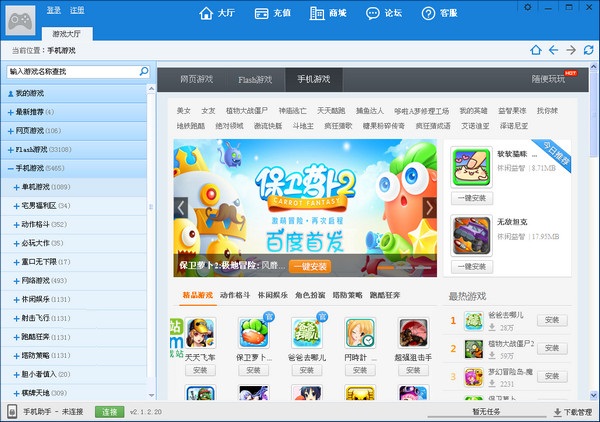This screenshot has width=600, height=422.
Task: Click 捕鱼达人 keyword link
Action: [370, 111]
